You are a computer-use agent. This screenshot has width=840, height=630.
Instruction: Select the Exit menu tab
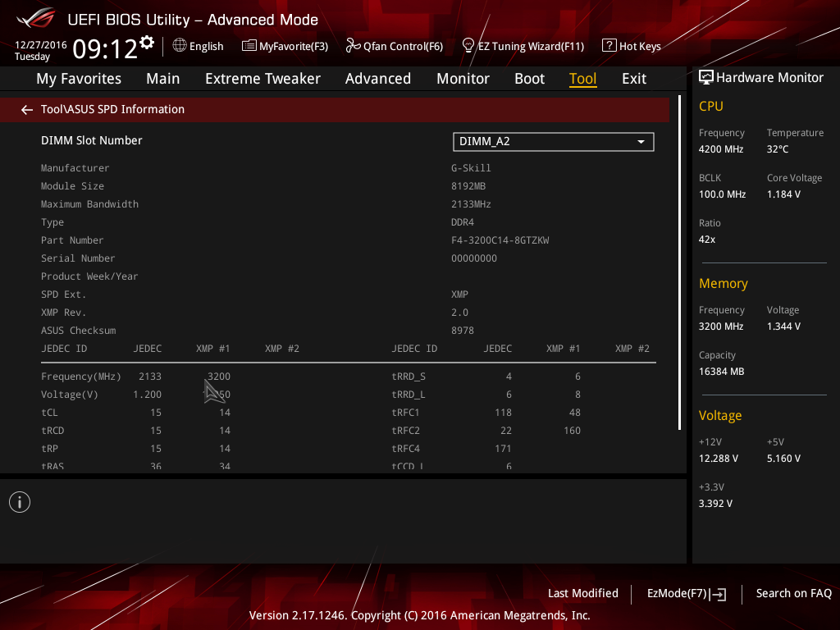point(634,79)
